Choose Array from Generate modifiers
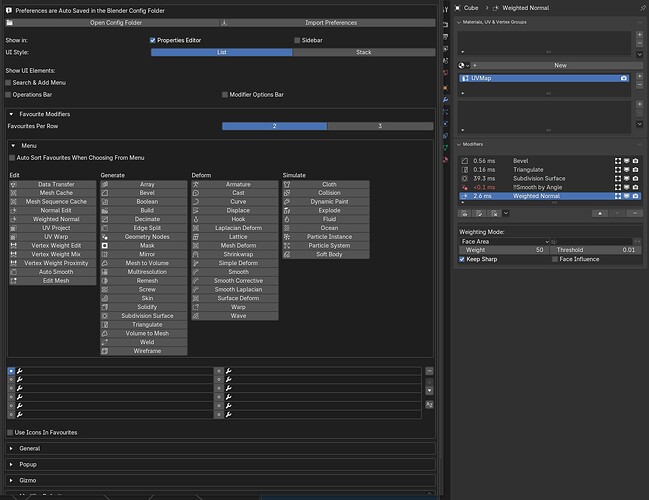The image size is (649, 500). 144,185
